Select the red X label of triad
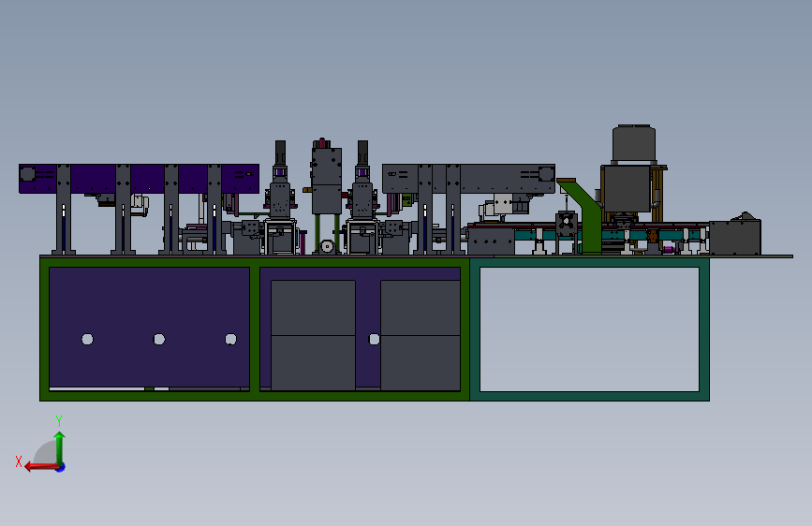The height and width of the screenshot is (526, 812). point(19,461)
